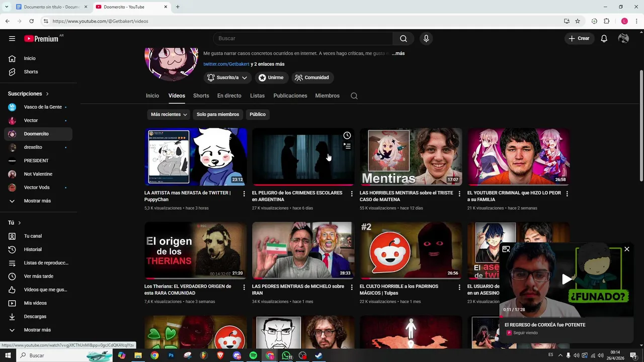Reload the page in browser toolbar
The height and width of the screenshot is (362, 644).
(31, 21)
